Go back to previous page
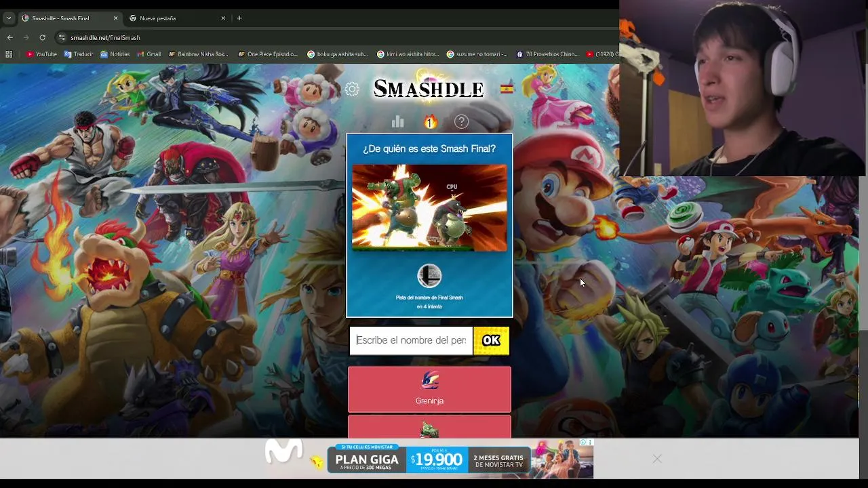Viewport: 868px width, 488px height. click(x=9, y=38)
